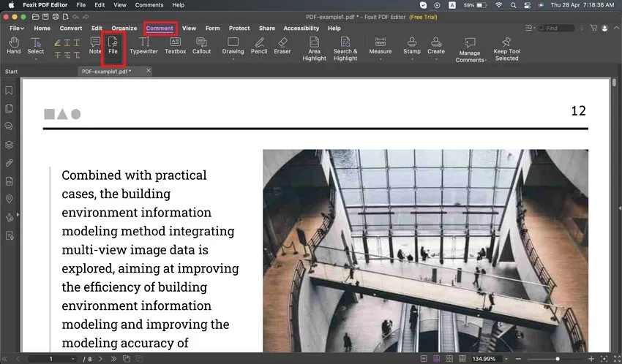This screenshot has height=364, width=622.
Task: Activate the Eraser tool
Action: 282,46
